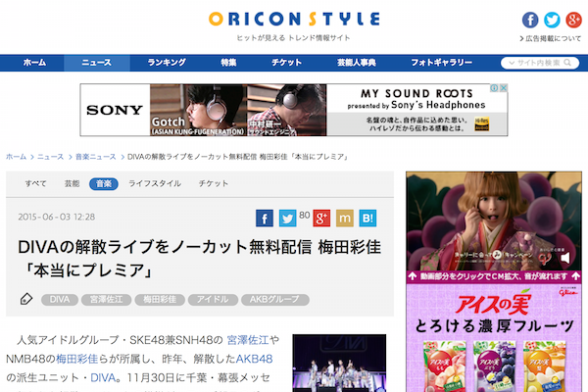Viewport: 588px width, 392px height.
Task: Expand the site search dropdown arrow
Action: [512, 63]
